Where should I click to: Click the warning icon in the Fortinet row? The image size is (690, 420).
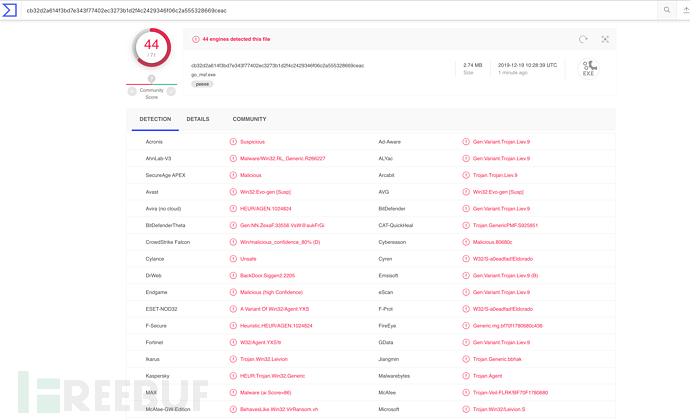tap(233, 343)
